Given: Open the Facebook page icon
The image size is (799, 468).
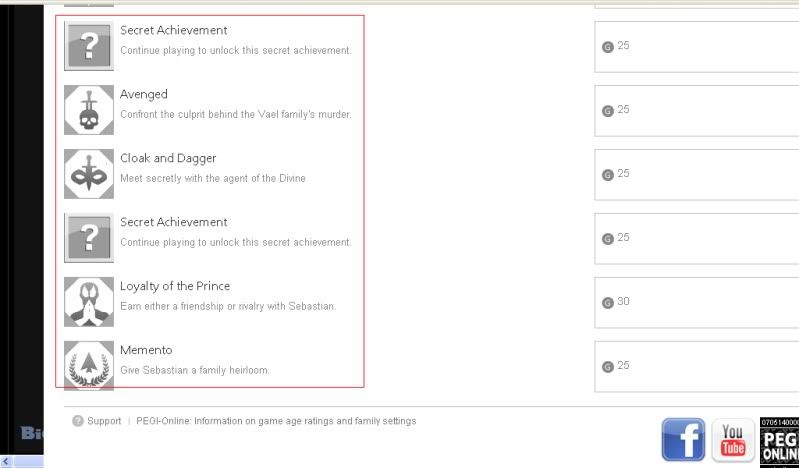Looking at the screenshot, I should 683,440.
